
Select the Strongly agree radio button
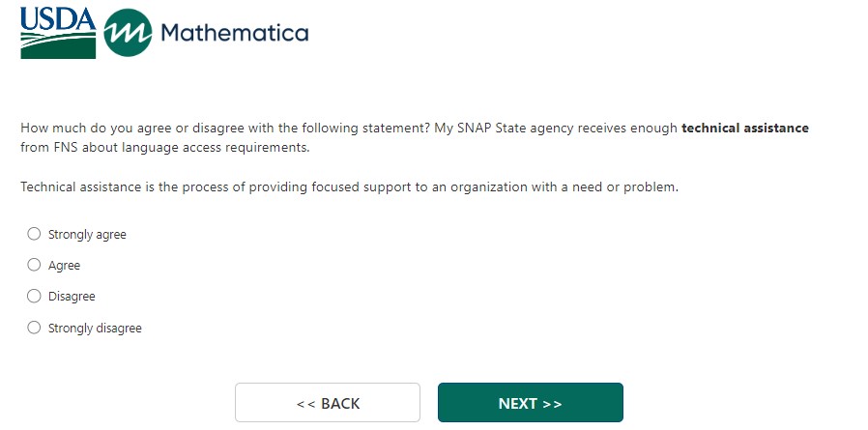coord(35,234)
